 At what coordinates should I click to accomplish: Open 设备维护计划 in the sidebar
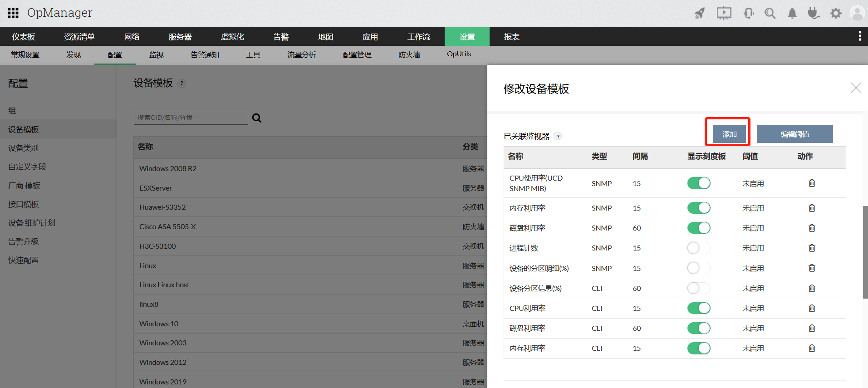tap(32, 223)
